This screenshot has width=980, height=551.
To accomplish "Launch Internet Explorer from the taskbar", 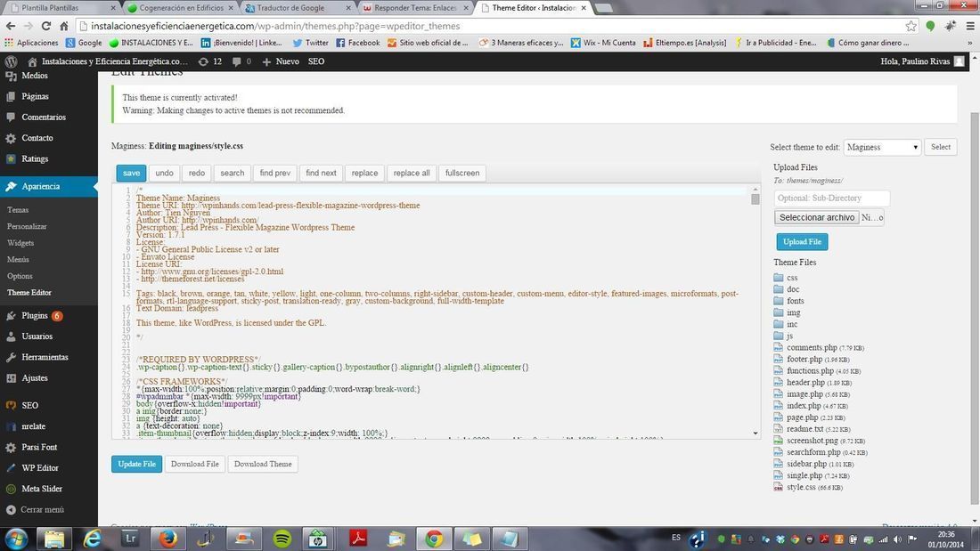I will coord(93,539).
